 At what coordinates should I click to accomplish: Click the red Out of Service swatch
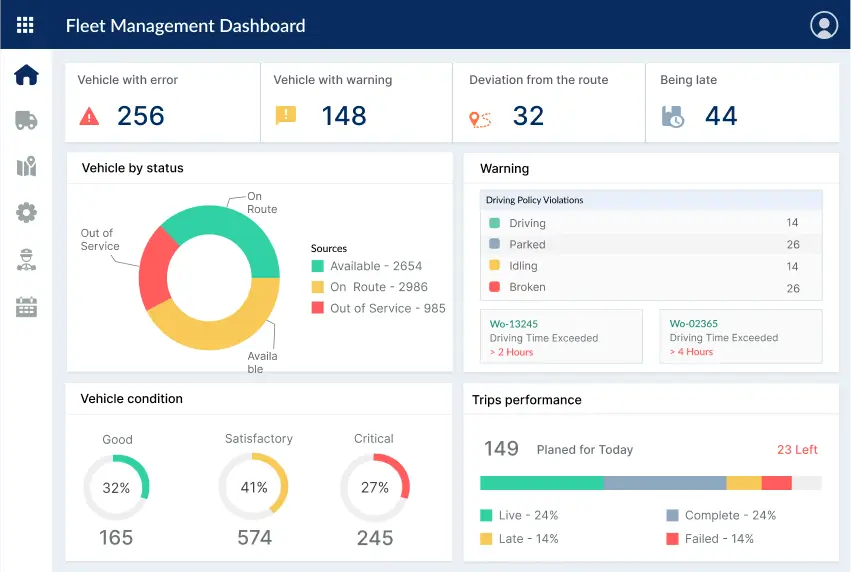coord(318,308)
